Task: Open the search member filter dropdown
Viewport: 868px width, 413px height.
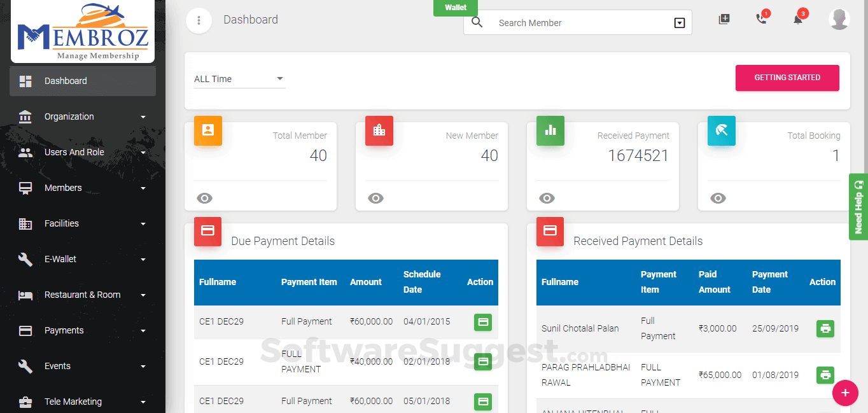Action: 680,22
